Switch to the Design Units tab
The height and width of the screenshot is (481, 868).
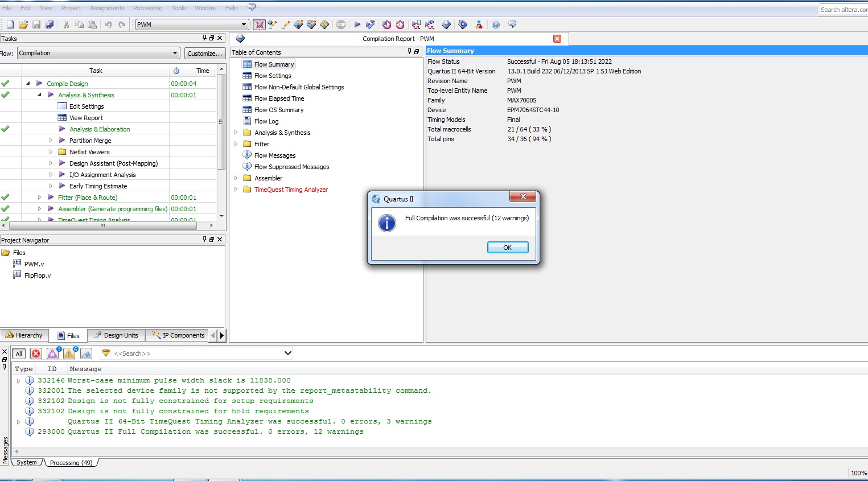pyautogui.click(x=116, y=335)
